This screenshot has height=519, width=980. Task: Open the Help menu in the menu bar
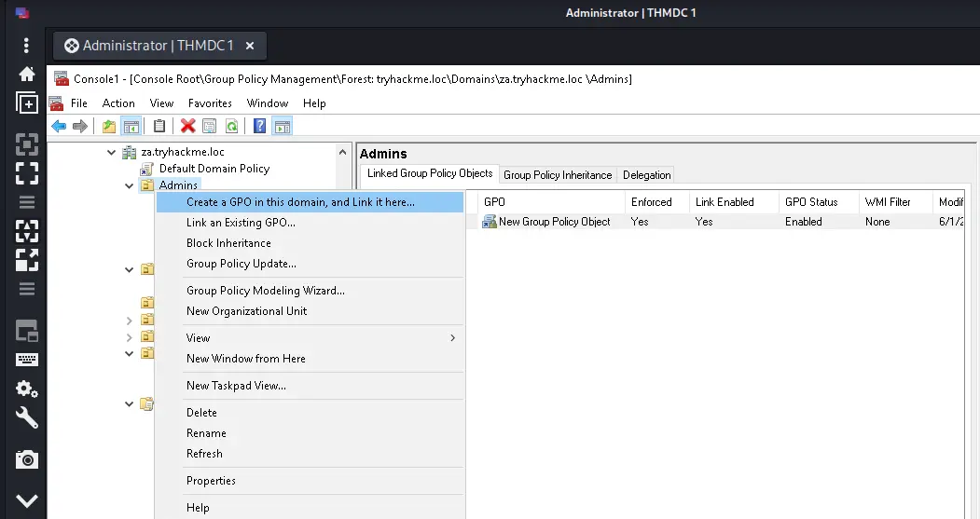pos(314,103)
